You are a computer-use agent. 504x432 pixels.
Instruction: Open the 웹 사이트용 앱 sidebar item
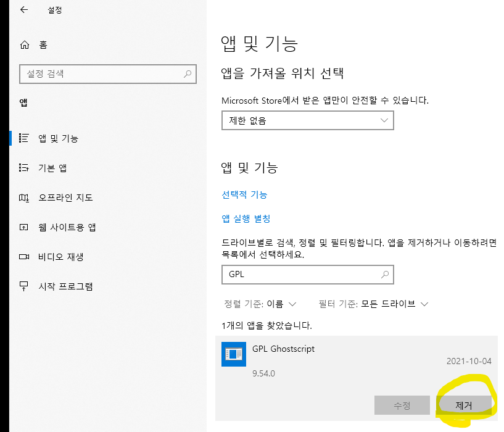[108, 228]
